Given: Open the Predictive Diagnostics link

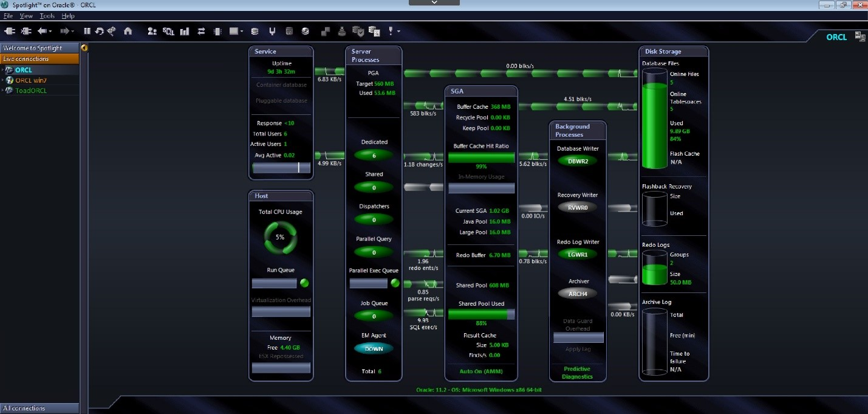Looking at the screenshot, I should [577, 373].
